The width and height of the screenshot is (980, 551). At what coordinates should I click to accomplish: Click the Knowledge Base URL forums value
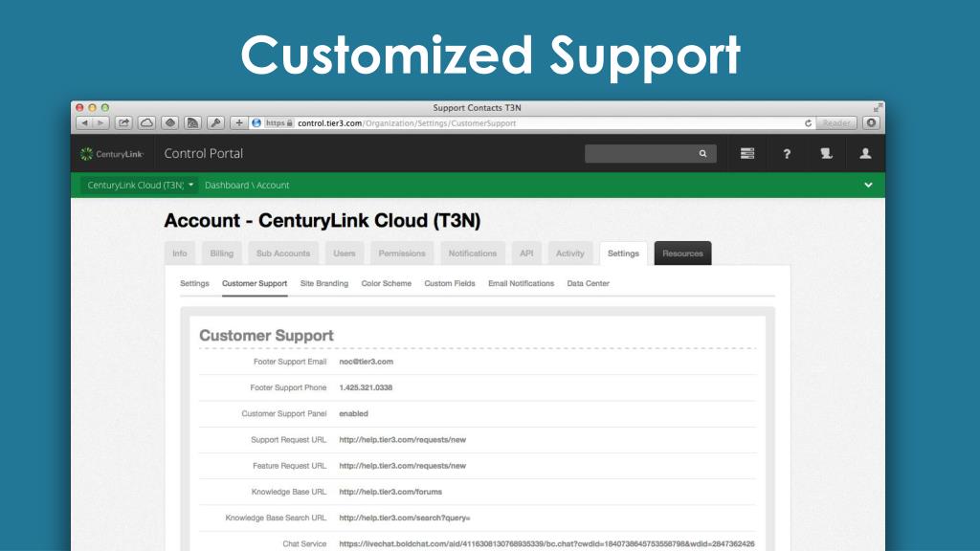pyautogui.click(x=390, y=493)
